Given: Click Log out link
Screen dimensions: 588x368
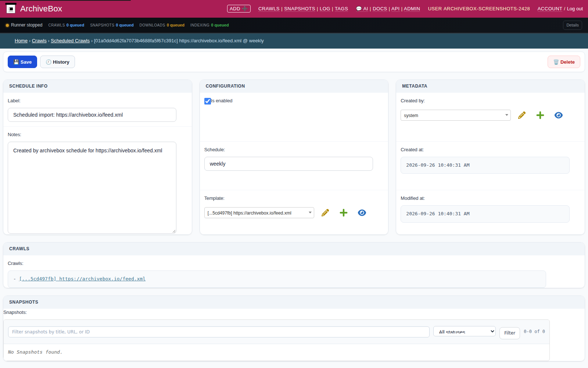Looking at the screenshot, I should [x=575, y=8].
